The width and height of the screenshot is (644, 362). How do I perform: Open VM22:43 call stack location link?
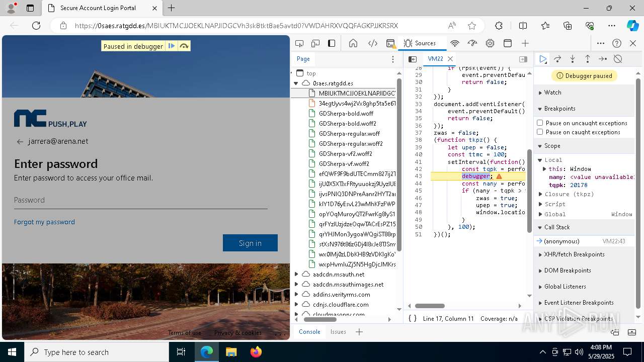[x=614, y=241]
